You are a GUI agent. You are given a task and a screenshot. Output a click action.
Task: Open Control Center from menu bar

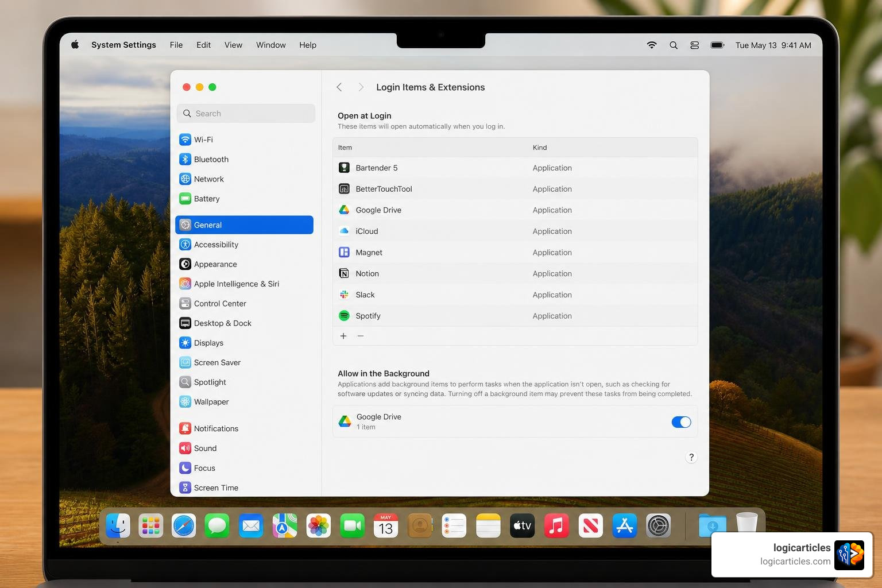pos(695,45)
